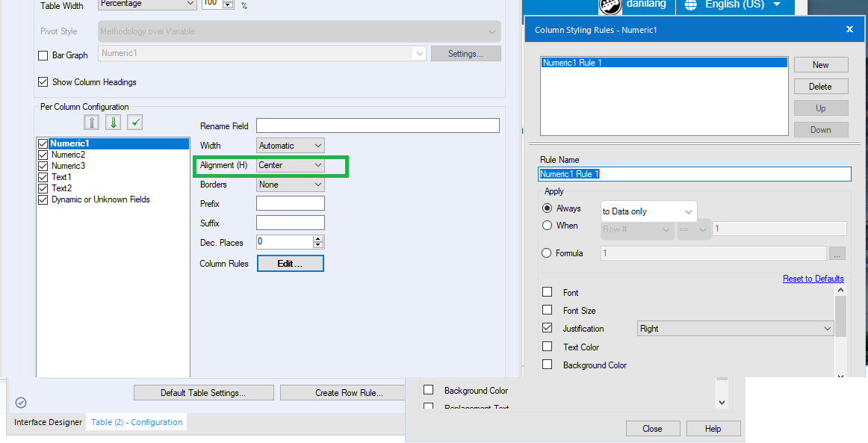
Task: Click the move column up arrow icon
Action: click(91, 122)
